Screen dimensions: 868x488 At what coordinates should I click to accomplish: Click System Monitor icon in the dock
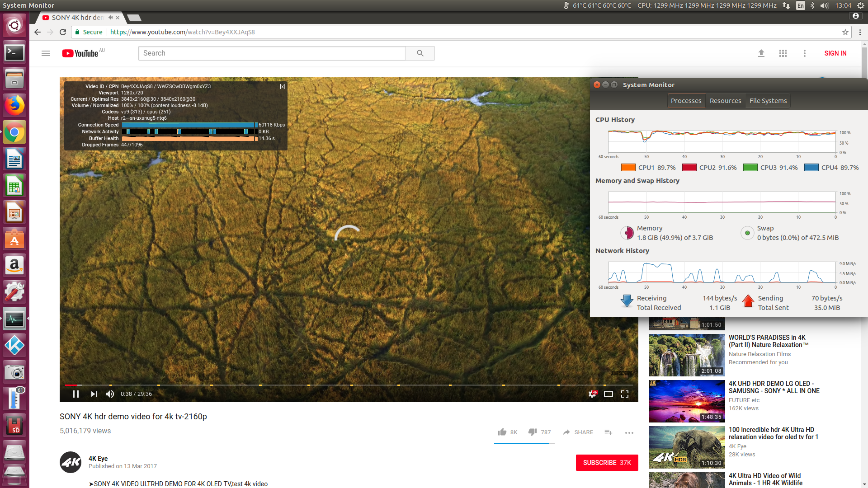point(14,319)
